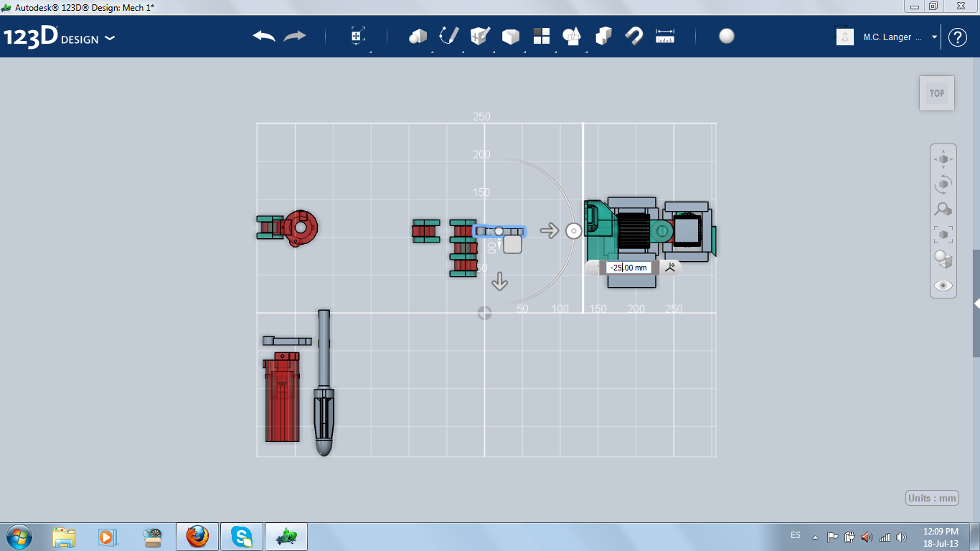Expand the M.C. Langer account dropdown
980x551 pixels.
pos(934,37)
